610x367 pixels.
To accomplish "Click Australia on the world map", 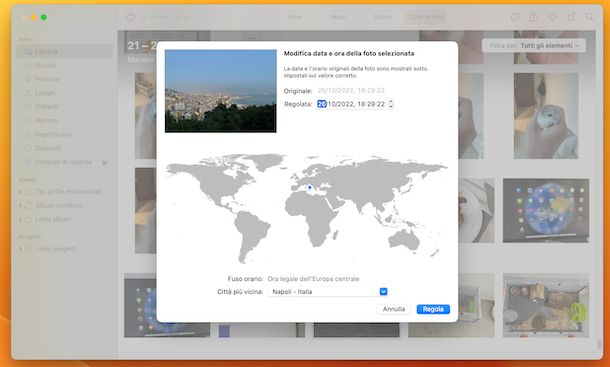I will coord(405,239).
